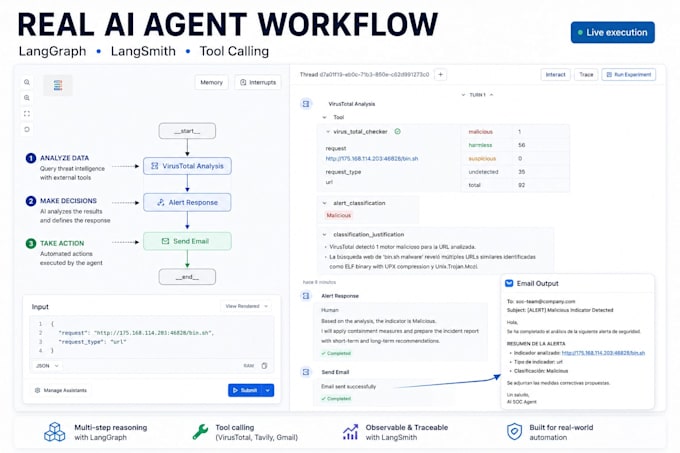Collapse the alert_classification section
Screen dimensions: 680x453
(x=324, y=203)
